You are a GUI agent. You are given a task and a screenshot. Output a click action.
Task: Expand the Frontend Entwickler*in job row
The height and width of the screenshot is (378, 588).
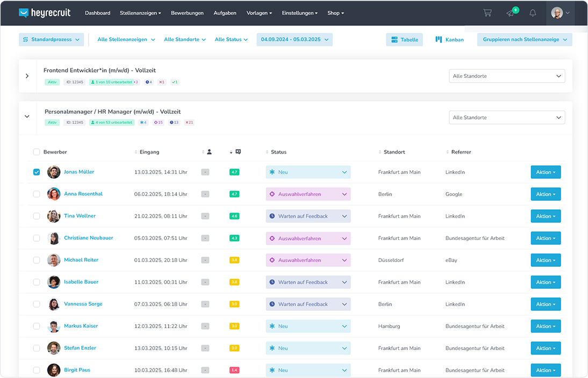click(27, 76)
